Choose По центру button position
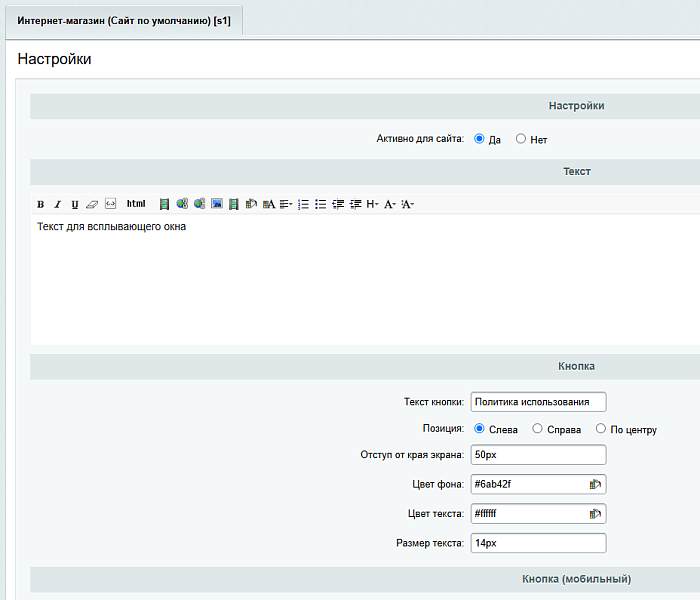Screen dimensions: 700x600 coord(600,429)
